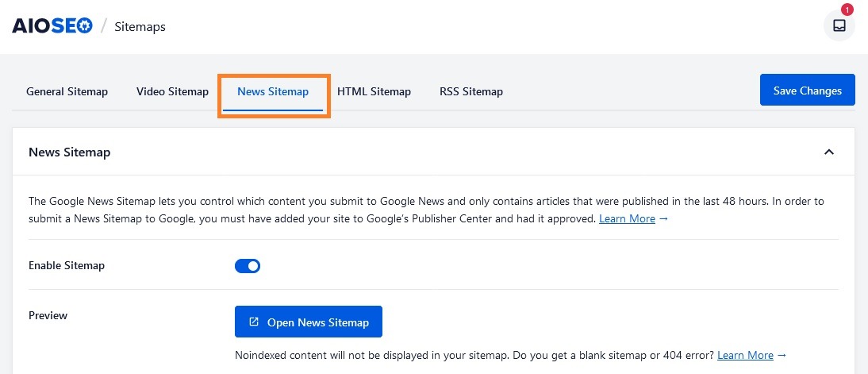Switch to the General Sitemap tab
The image size is (868, 374).
point(67,91)
